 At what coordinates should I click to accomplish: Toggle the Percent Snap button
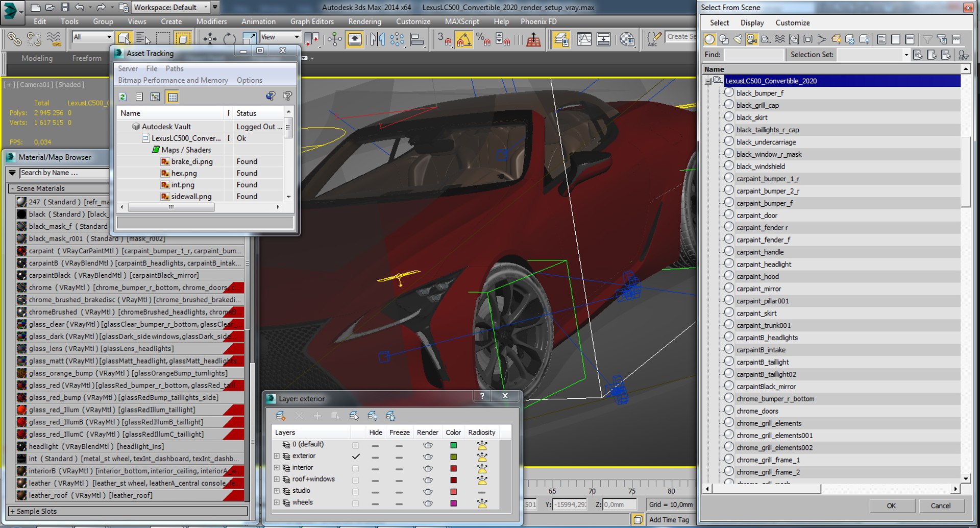pos(483,39)
